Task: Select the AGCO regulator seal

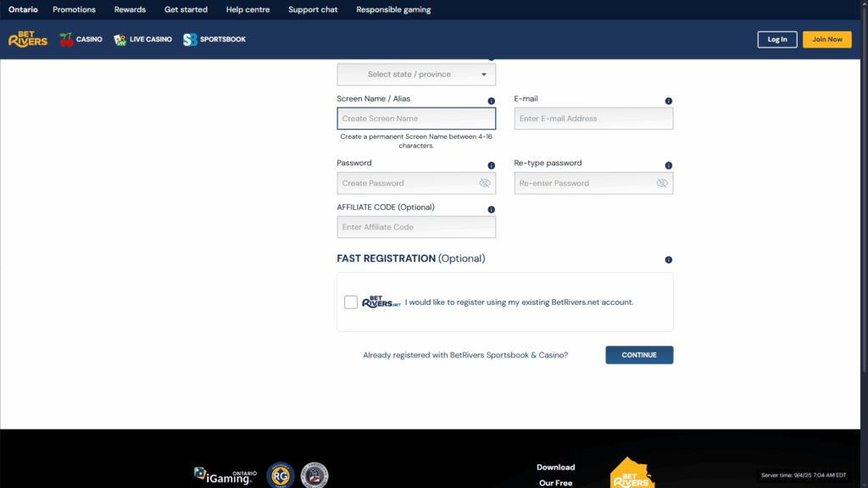Action: (314, 475)
